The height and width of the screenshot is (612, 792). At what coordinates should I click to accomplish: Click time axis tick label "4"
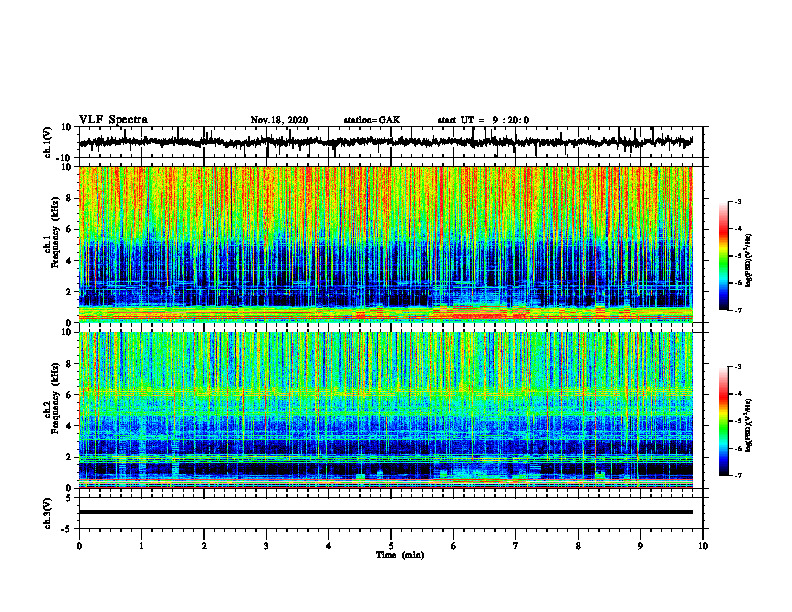tap(329, 546)
